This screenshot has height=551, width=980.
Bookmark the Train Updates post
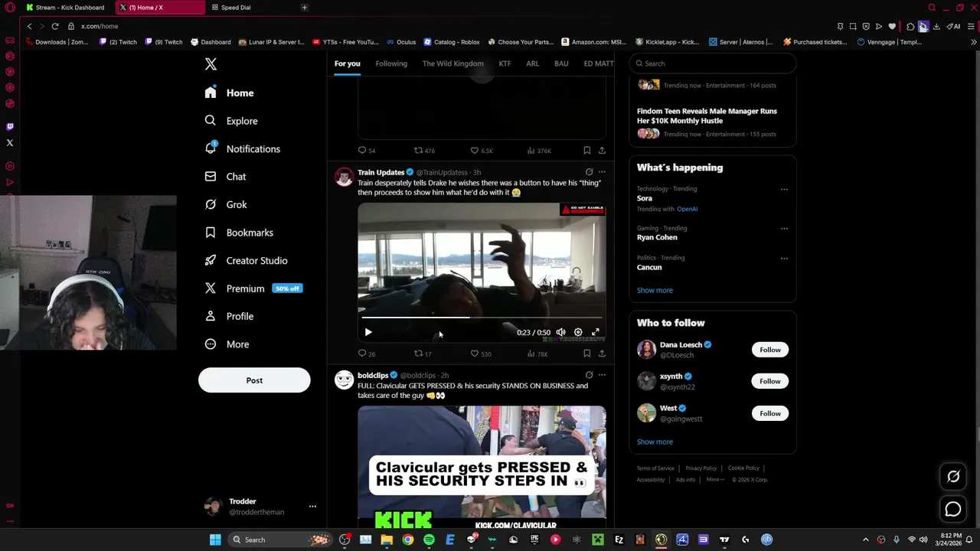[586, 354]
